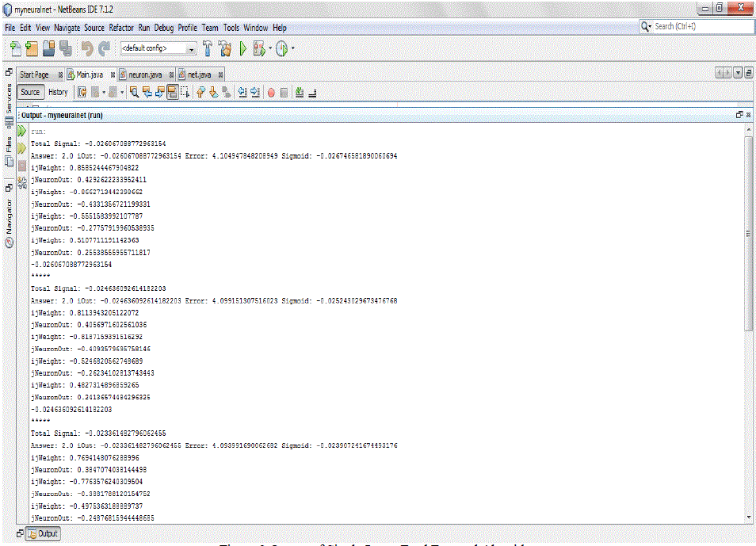Click the Output button at bottom
Viewport: 756px width, 546px height.
(x=44, y=533)
